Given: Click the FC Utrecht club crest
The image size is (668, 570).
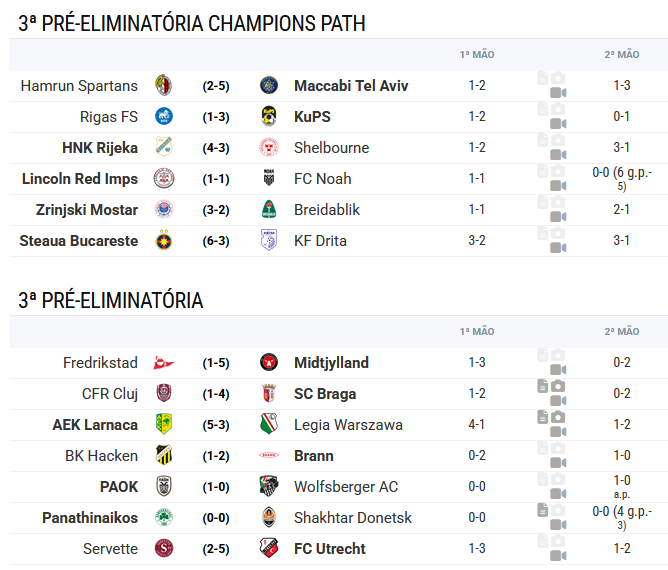Looking at the screenshot, I should coord(269,548).
